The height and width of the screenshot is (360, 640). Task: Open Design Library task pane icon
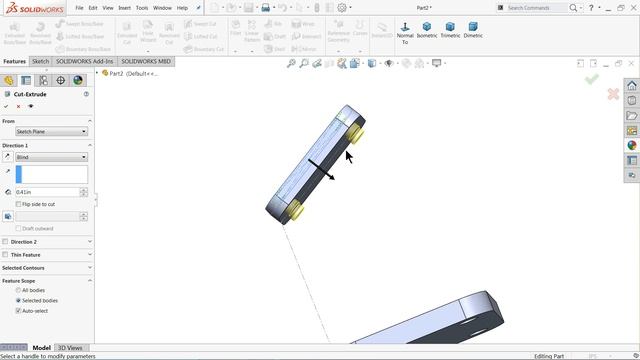pos(632,100)
